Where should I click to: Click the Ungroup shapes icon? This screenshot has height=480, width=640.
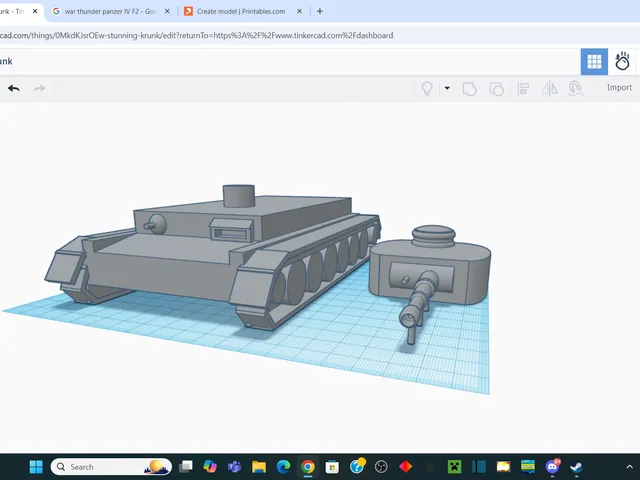coord(496,89)
